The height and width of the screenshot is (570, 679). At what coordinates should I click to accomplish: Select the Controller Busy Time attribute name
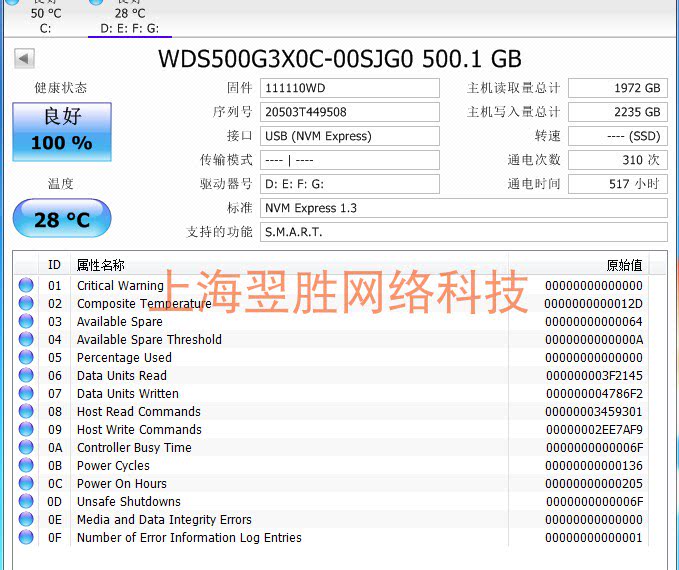pyautogui.click(x=134, y=448)
